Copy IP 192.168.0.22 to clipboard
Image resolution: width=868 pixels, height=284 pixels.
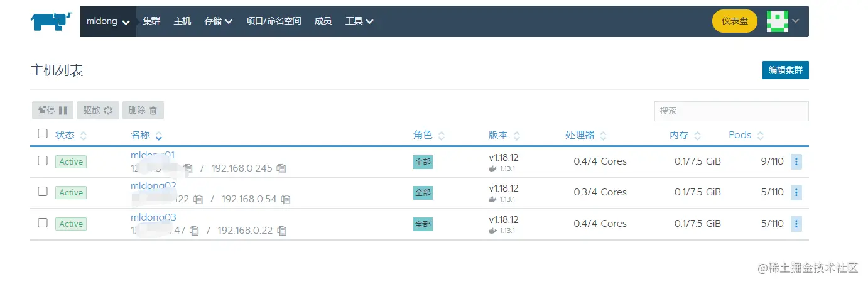coord(282,231)
